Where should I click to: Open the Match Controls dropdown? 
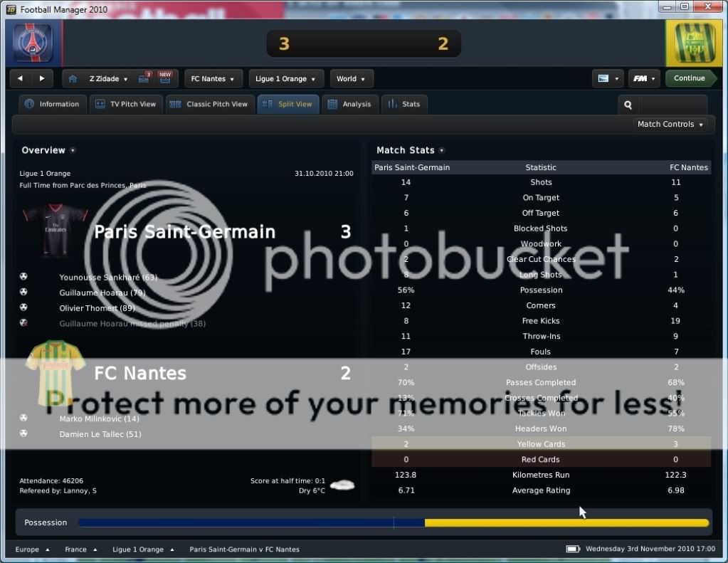[x=670, y=124]
